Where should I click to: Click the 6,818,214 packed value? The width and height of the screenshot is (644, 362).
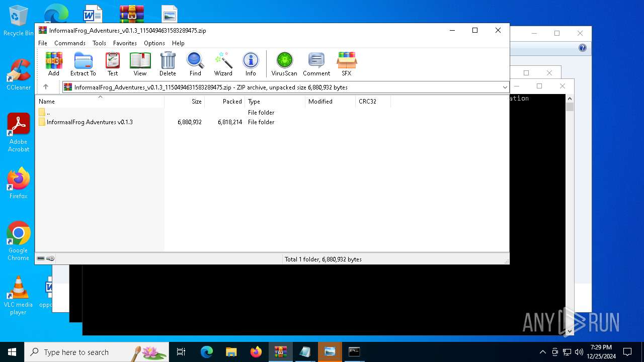pyautogui.click(x=230, y=122)
